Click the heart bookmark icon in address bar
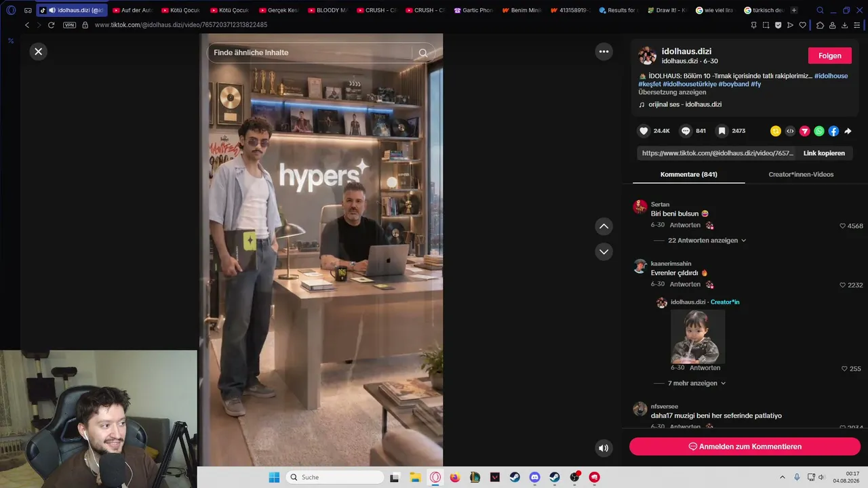868x488 pixels. coord(802,25)
